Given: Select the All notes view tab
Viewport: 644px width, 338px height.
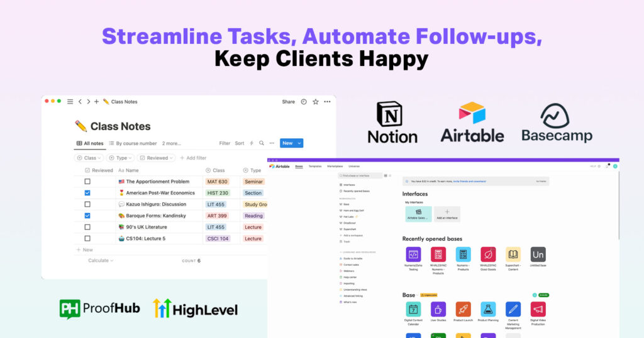Looking at the screenshot, I should [90, 143].
